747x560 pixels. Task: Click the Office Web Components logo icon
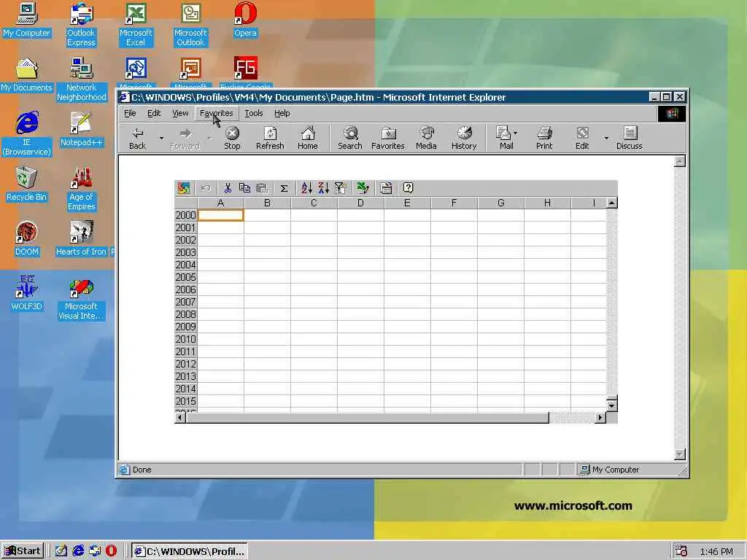click(184, 188)
